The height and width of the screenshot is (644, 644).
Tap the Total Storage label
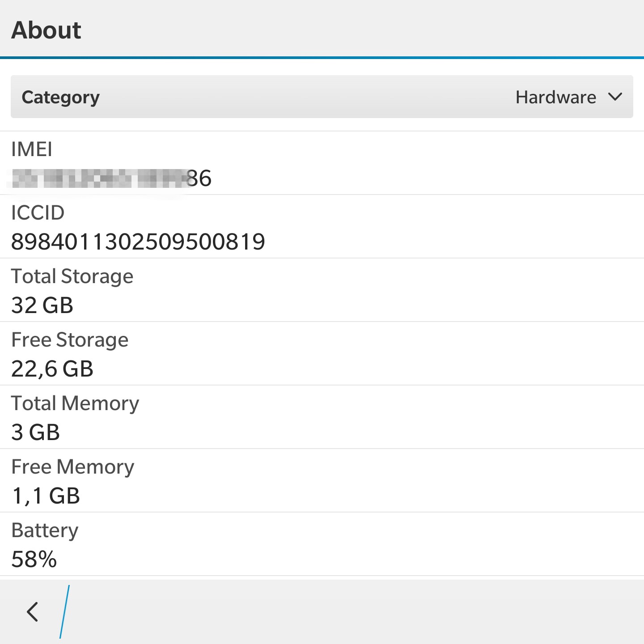(x=72, y=276)
